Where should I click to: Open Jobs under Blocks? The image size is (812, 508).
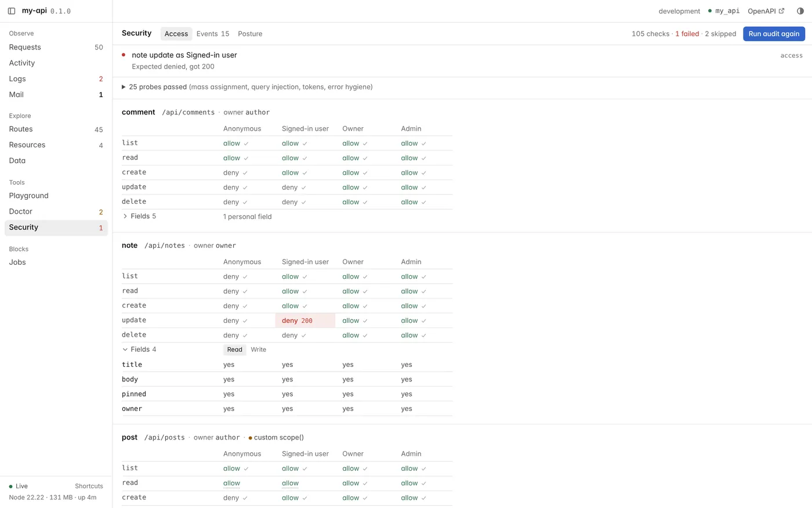[x=56, y=262]
